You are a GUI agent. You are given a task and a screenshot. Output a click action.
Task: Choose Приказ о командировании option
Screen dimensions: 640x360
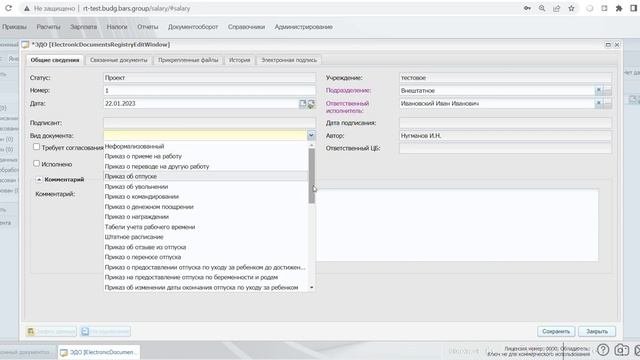(206, 197)
